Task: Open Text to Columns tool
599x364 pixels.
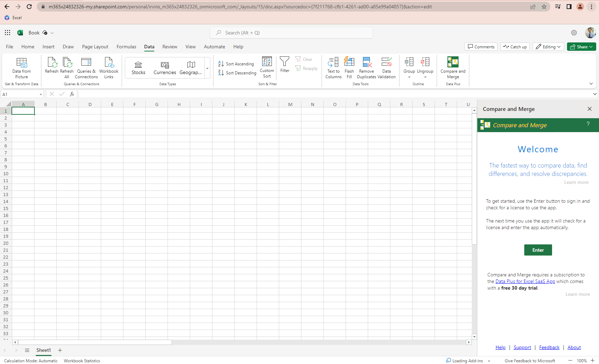Action: pos(333,68)
